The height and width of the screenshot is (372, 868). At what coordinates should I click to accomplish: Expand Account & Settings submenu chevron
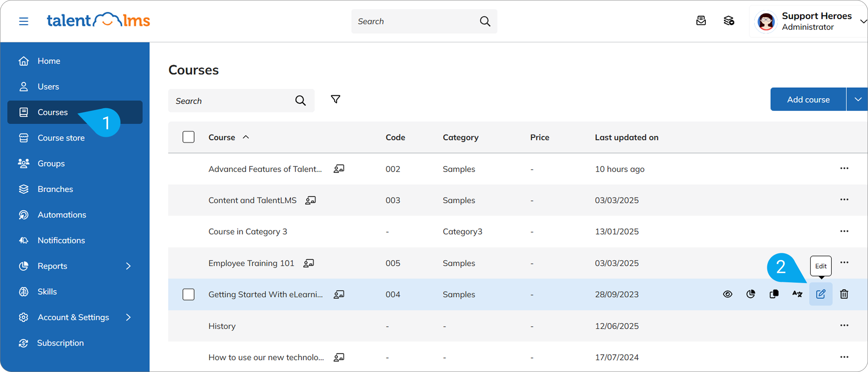128,317
